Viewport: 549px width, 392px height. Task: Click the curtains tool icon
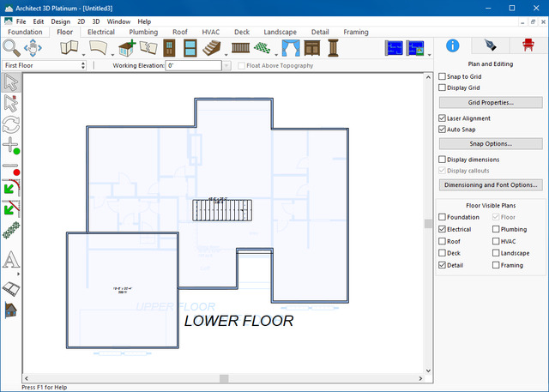click(291, 47)
